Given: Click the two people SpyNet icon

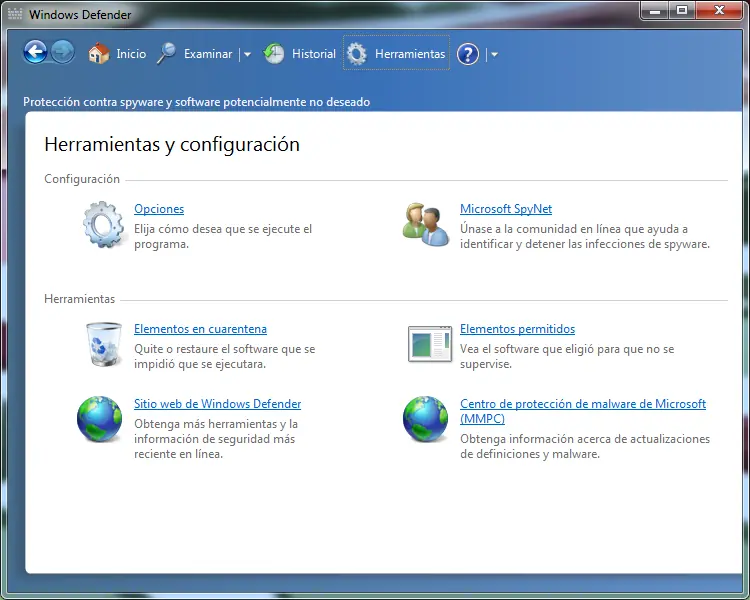Looking at the screenshot, I should pyautogui.click(x=426, y=224).
